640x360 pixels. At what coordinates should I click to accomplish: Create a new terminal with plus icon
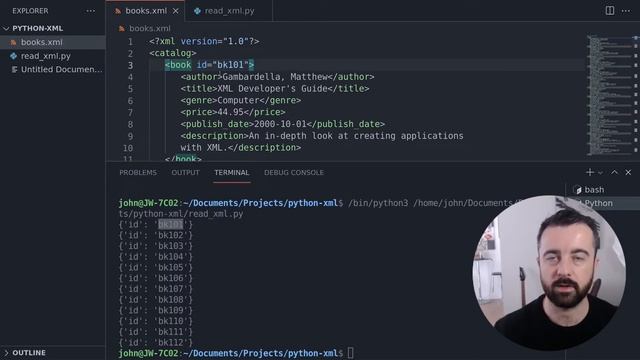click(589, 172)
